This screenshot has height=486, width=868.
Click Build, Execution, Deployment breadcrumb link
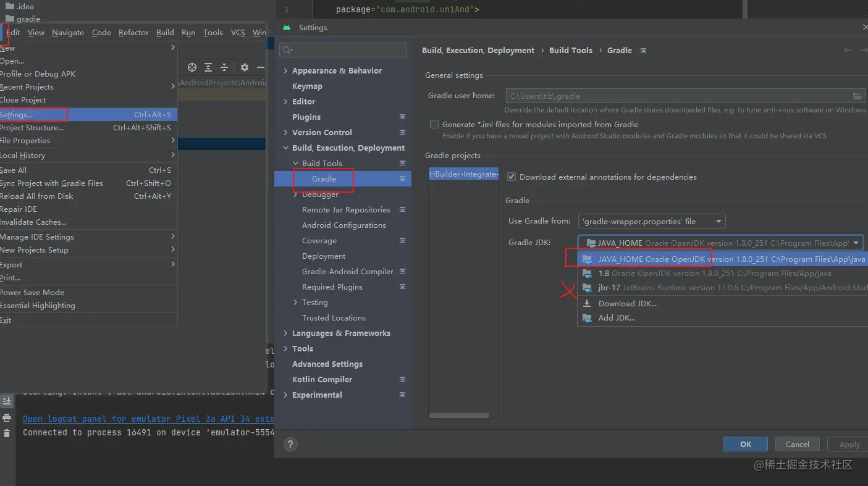coord(478,51)
